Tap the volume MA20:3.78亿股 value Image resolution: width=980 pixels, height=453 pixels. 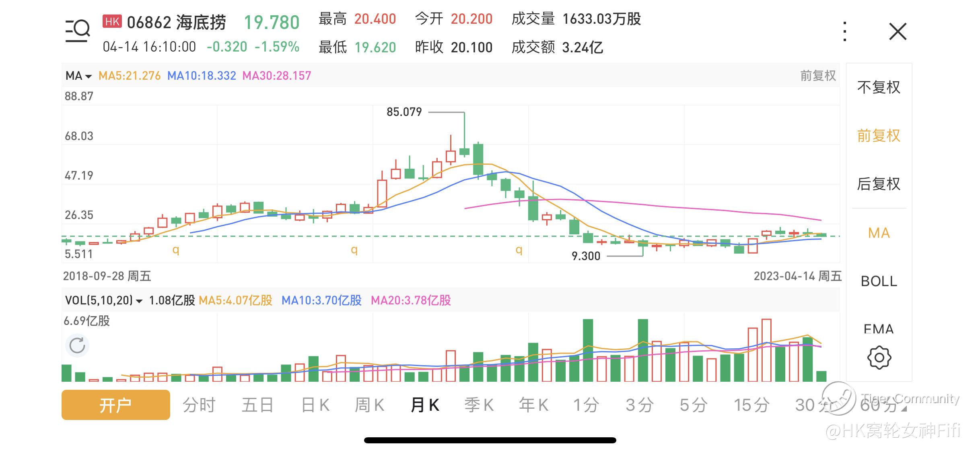tap(411, 300)
